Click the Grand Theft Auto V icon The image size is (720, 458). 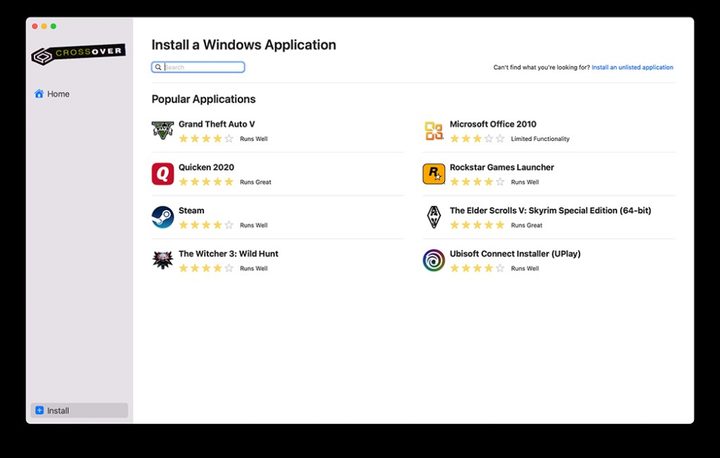pos(162,130)
